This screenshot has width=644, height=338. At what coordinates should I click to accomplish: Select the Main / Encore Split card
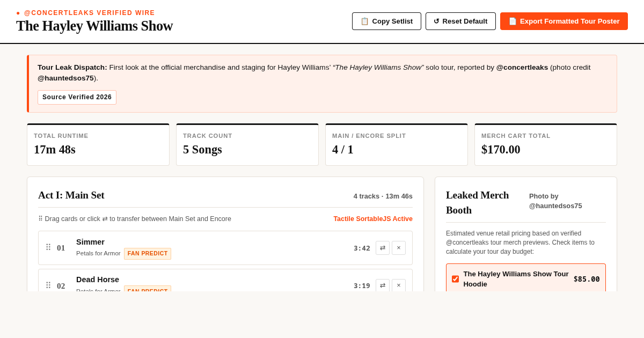click(x=397, y=145)
